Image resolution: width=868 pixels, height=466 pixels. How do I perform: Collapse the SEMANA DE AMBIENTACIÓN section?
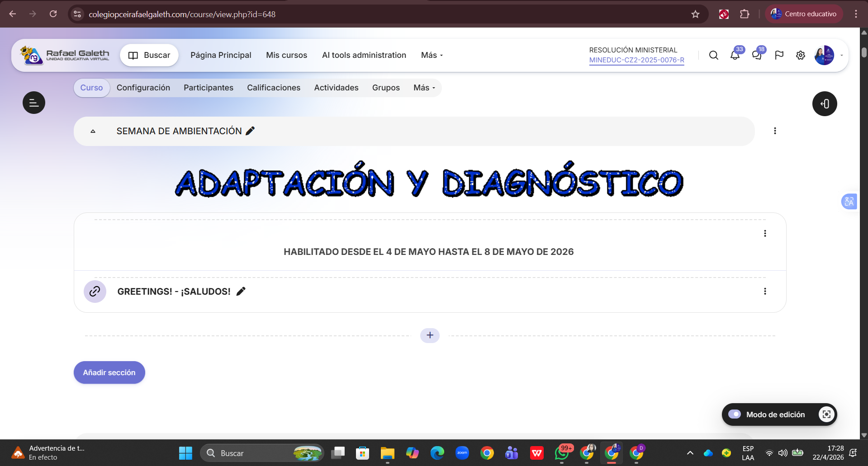(93, 132)
